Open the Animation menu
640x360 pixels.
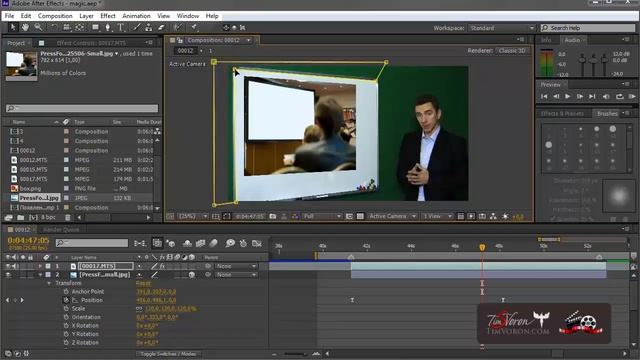(x=136, y=16)
